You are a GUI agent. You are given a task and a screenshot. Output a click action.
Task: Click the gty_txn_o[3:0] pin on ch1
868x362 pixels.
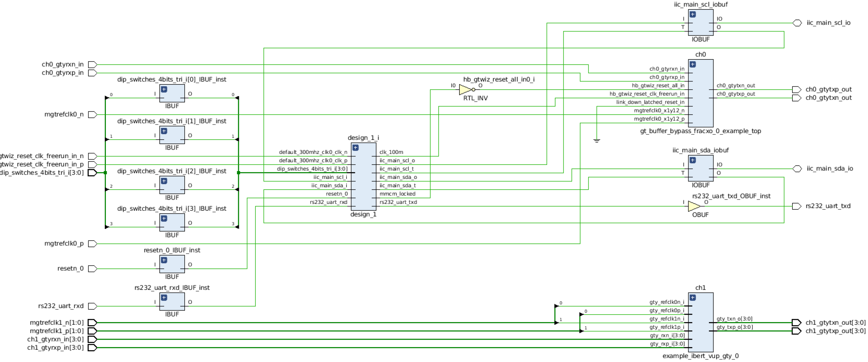coord(734,319)
